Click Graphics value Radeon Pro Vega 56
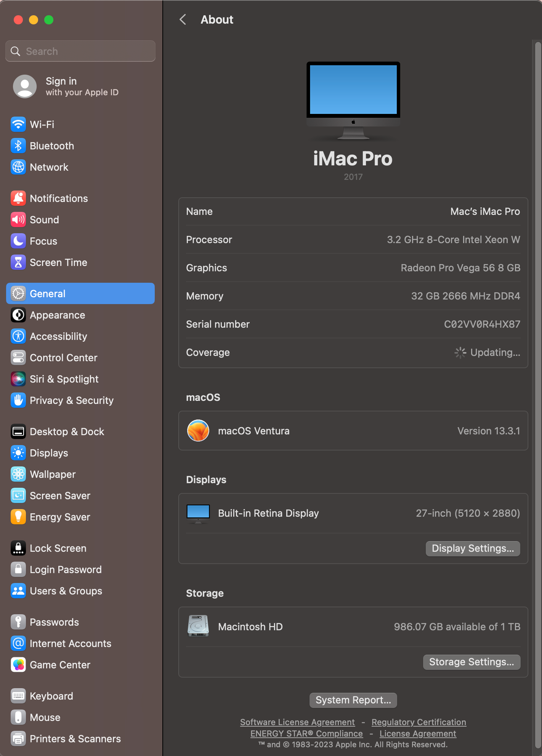This screenshot has width=542, height=756. pyautogui.click(x=460, y=268)
